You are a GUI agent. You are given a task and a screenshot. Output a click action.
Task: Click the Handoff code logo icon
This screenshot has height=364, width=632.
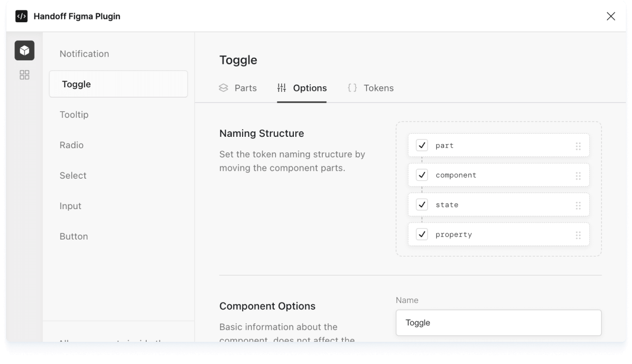click(x=21, y=16)
